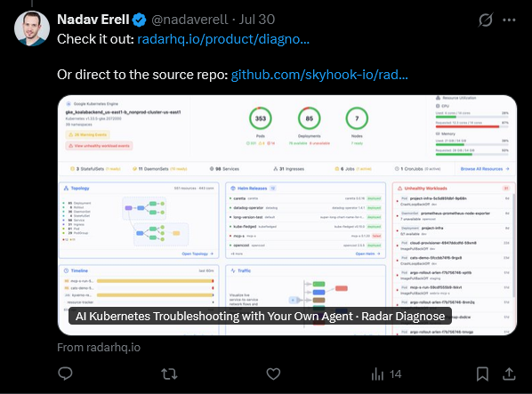The image size is (532, 394).
Task: Click the Nadav Erell display name
Action: tap(93, 20)
